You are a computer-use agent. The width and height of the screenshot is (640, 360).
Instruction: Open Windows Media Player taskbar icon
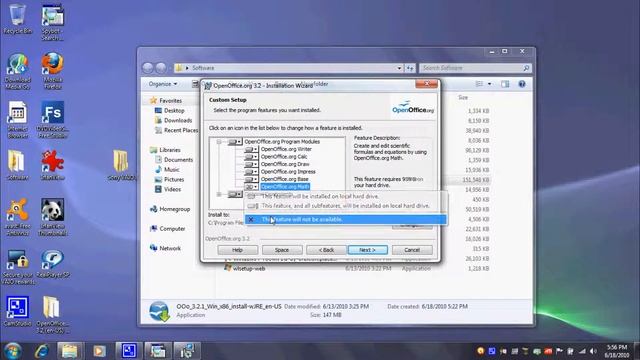(99, 351)
